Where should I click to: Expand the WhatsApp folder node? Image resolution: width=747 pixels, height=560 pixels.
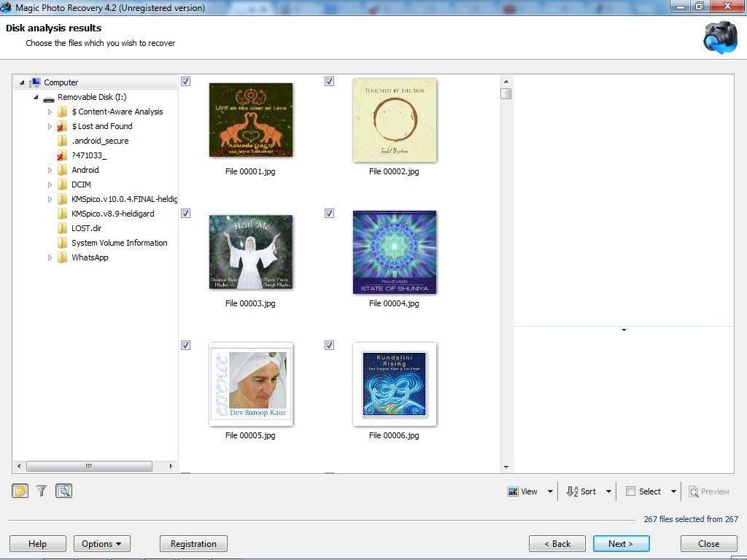coord(50,257)
